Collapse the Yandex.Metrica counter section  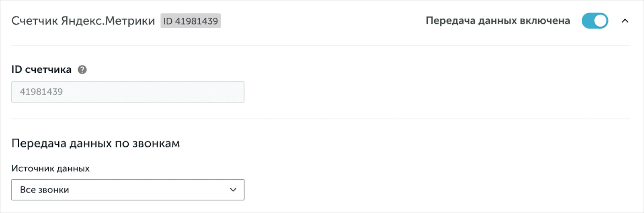tap(625, 21)
